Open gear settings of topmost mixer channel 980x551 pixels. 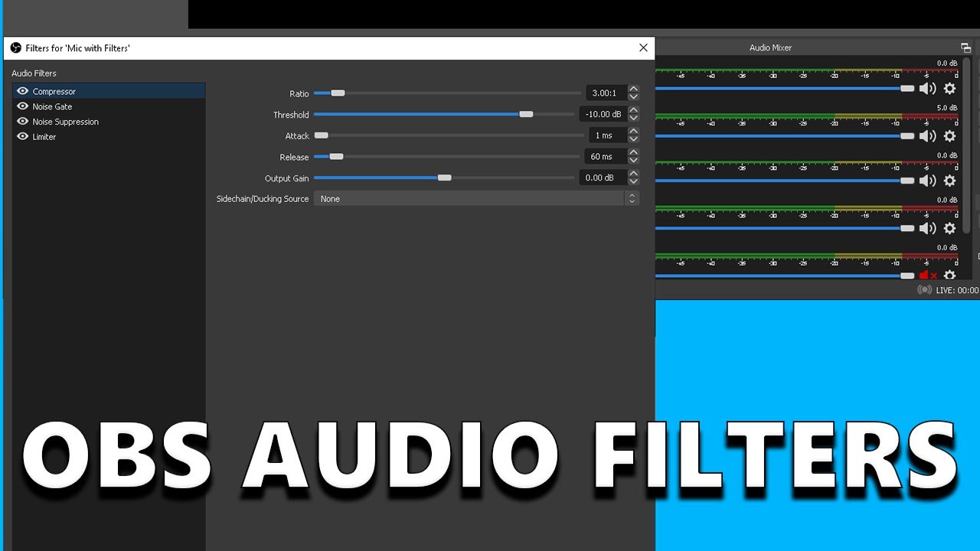(949, 89)
